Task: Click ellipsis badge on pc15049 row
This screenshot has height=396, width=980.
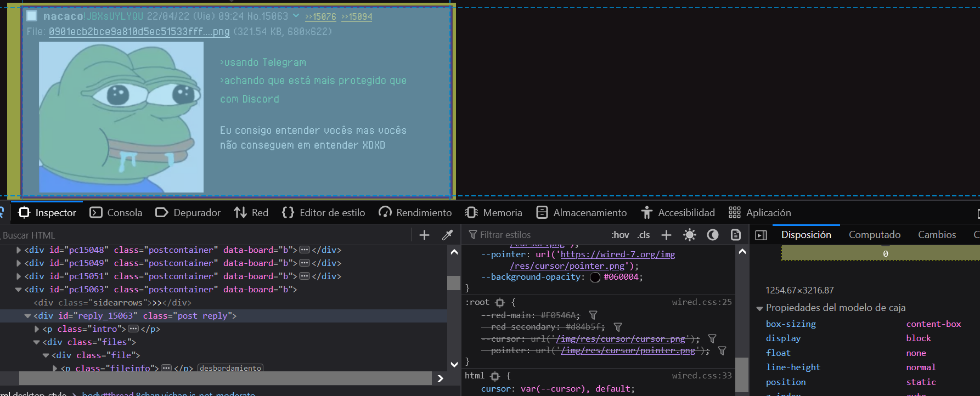Action: (305, 263)
